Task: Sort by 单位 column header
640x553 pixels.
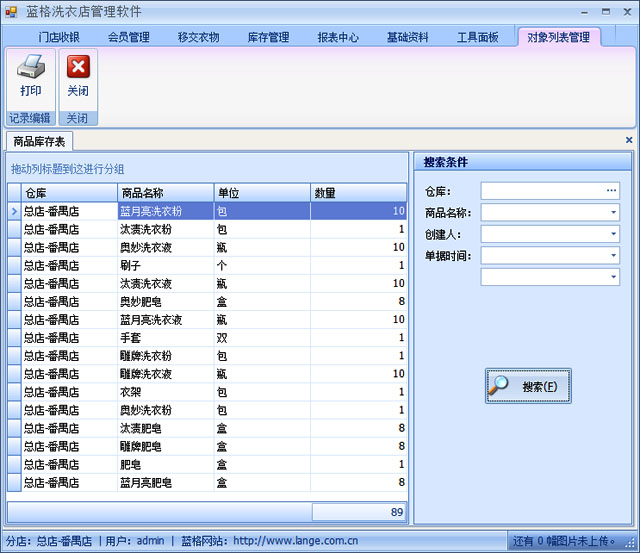Action: 262,193
